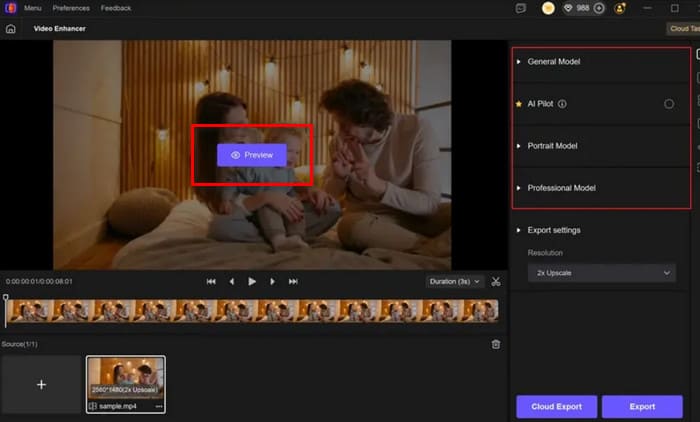
Task: Open the 2x Upscale resolution dropdown
Action: [601, 273]
